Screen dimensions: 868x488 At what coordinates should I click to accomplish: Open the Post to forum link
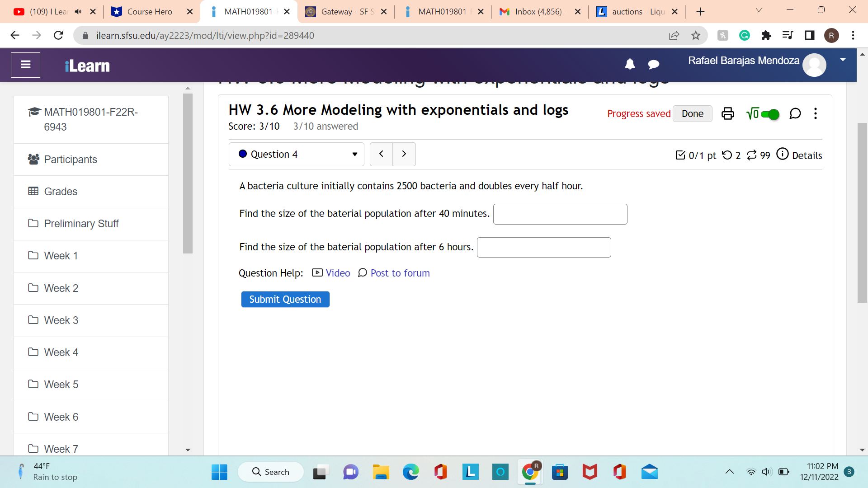click(x=400, y=273)
